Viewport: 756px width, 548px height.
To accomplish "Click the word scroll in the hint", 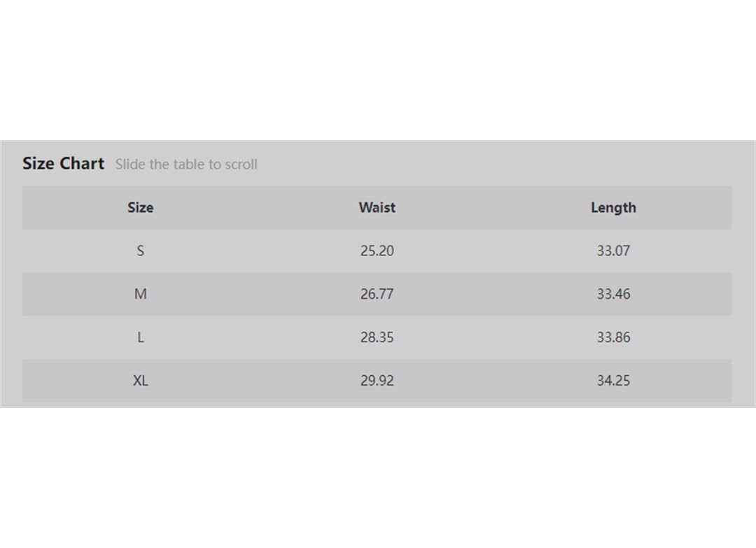I will point(241,164).
